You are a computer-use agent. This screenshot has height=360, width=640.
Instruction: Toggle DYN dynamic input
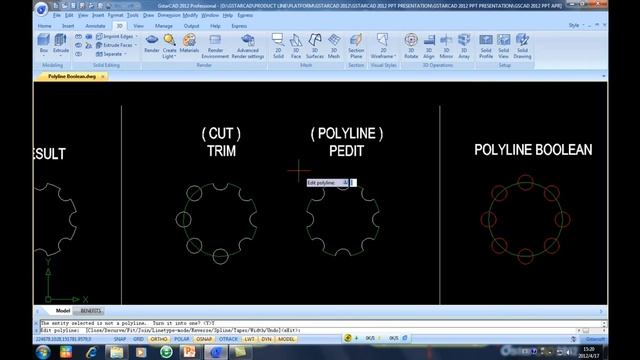point(266,339)
